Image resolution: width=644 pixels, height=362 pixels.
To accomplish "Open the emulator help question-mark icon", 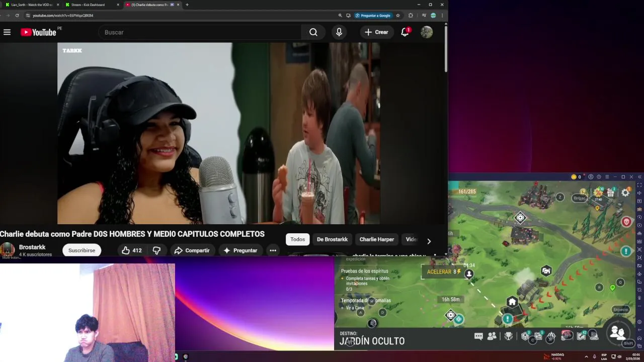I will tap(599, 177).
